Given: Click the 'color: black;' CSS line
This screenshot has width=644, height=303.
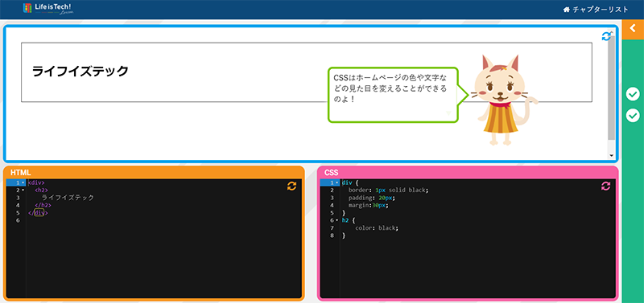Looking at the screenshot, I should tap(377, 228).
